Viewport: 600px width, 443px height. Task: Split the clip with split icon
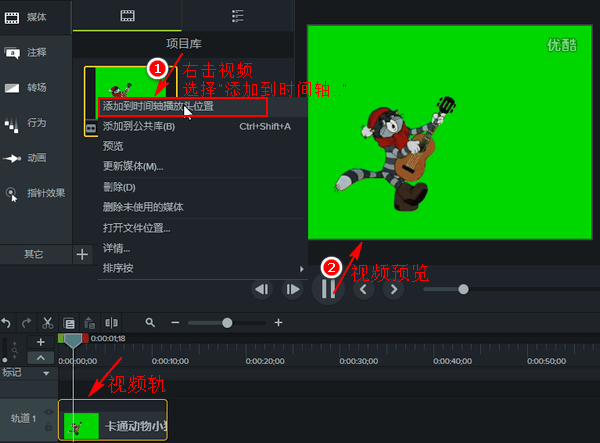[111, 323]
